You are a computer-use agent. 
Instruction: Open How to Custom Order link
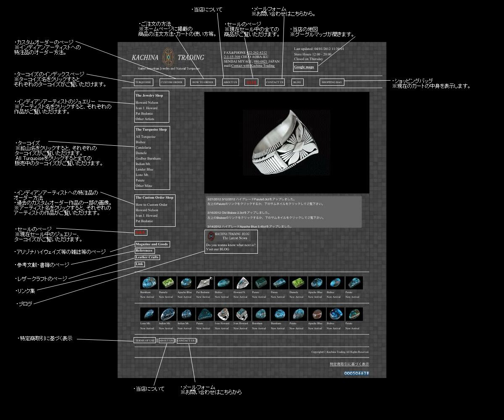pos(152,205)
